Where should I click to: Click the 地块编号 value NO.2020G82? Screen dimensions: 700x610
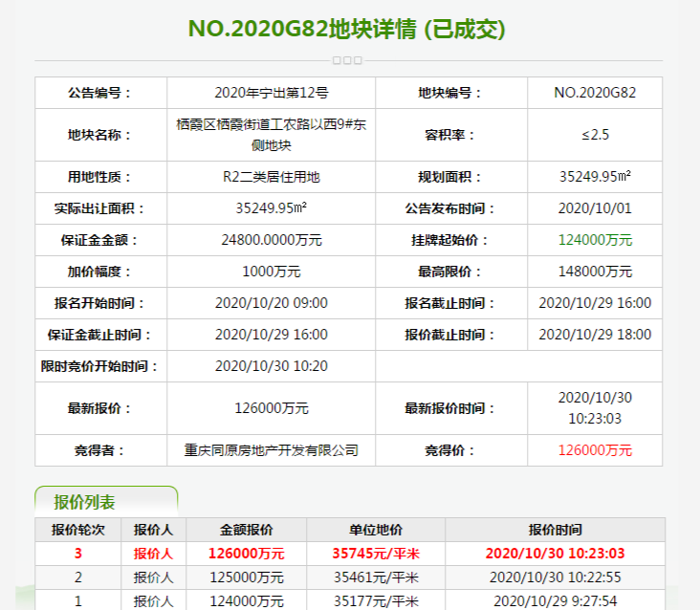[x=595, y=93]
